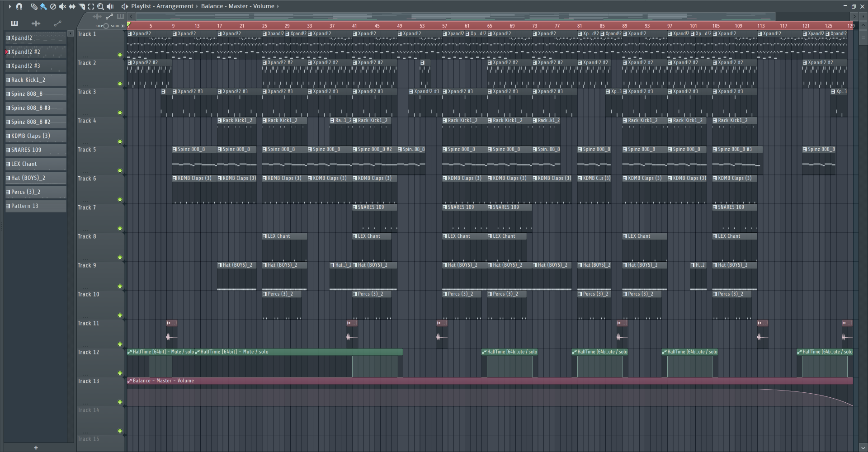Mute Track 2 with its green light
This screenshot has height=452, width=868.
(x=120, y=84)
